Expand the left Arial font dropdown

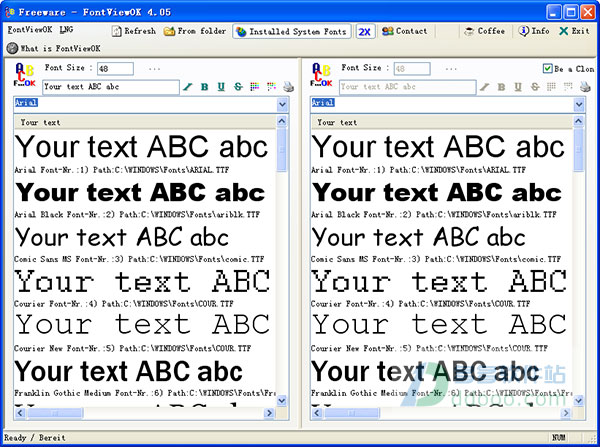coord(282,104)
